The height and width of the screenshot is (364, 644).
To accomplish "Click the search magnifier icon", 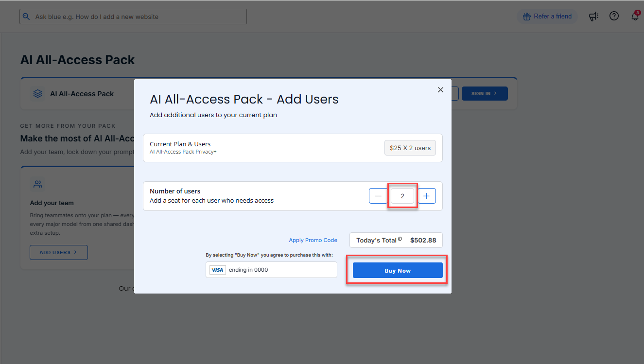I will coord(26,17).
